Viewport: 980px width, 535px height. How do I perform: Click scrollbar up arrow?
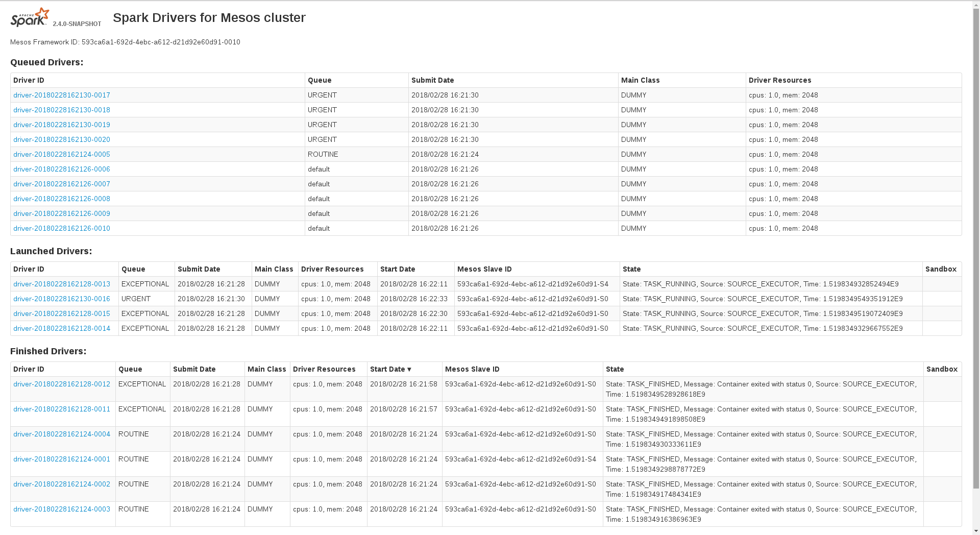click(x=976, y=5)
